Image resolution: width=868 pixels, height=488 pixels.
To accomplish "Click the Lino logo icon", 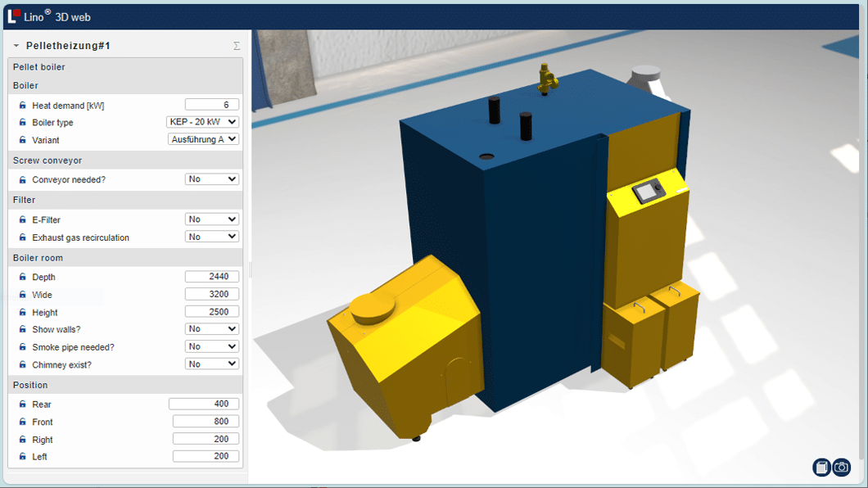I will (15, 16).
